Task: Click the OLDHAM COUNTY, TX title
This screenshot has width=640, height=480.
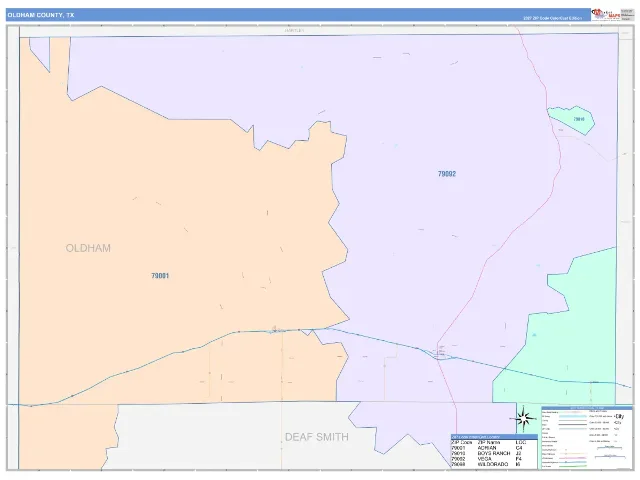Action: 41,15
